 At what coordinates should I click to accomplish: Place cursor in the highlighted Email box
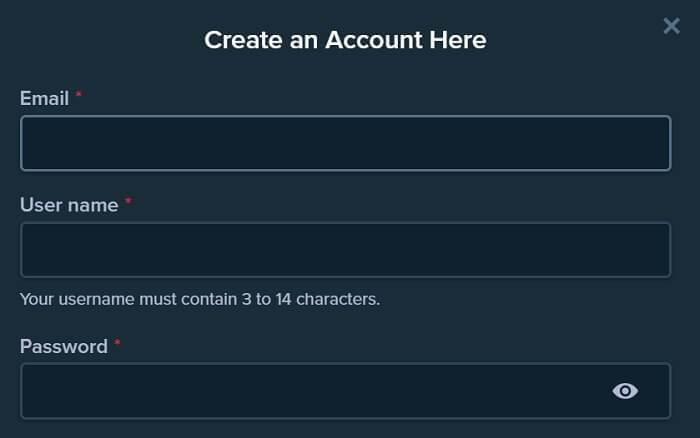[346, 143]
